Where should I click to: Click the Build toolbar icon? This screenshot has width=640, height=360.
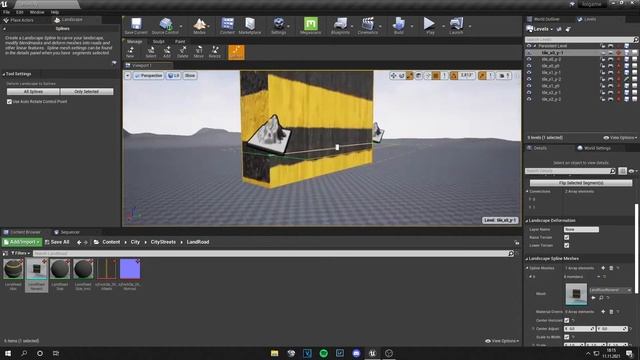point(399,26)
